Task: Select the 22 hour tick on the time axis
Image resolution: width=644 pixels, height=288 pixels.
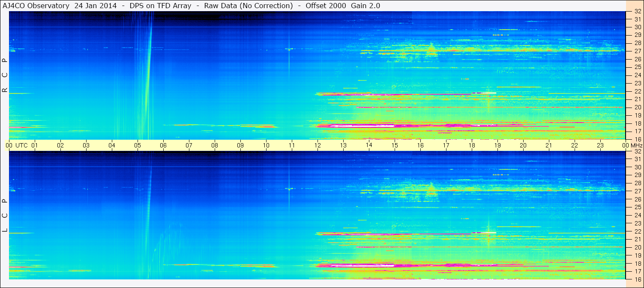Action: pos(575,146)
